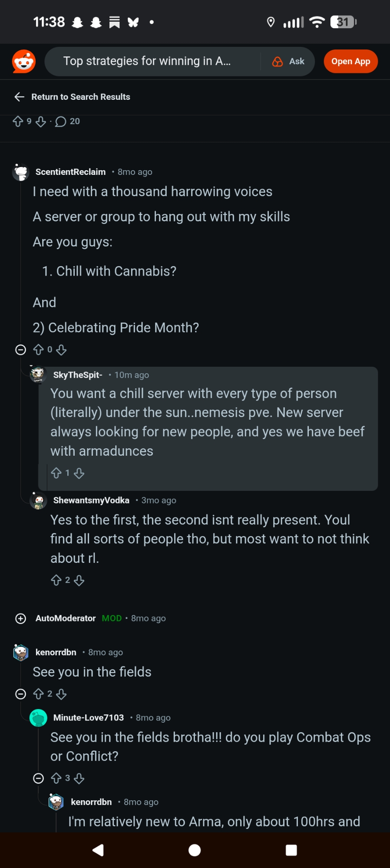Upvote the ScentientReclaim comment
Image resolution: width=390 pixels, height=868 pixels.
coord(39,350)
